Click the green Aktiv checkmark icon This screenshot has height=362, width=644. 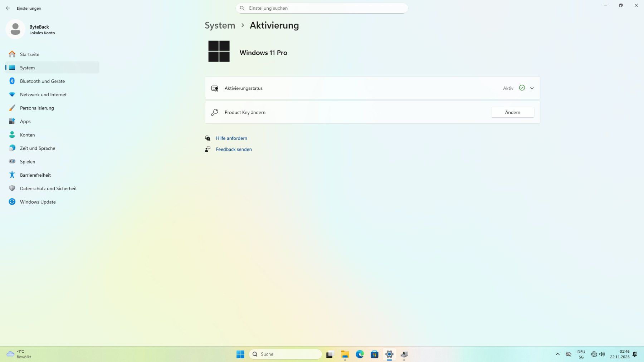522,88
